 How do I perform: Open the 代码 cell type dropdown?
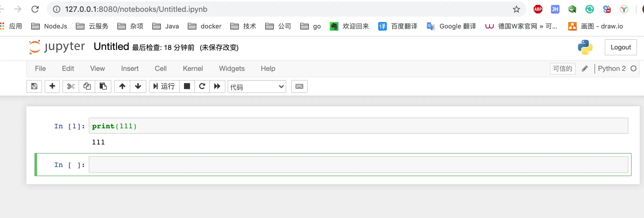(257, 86)
